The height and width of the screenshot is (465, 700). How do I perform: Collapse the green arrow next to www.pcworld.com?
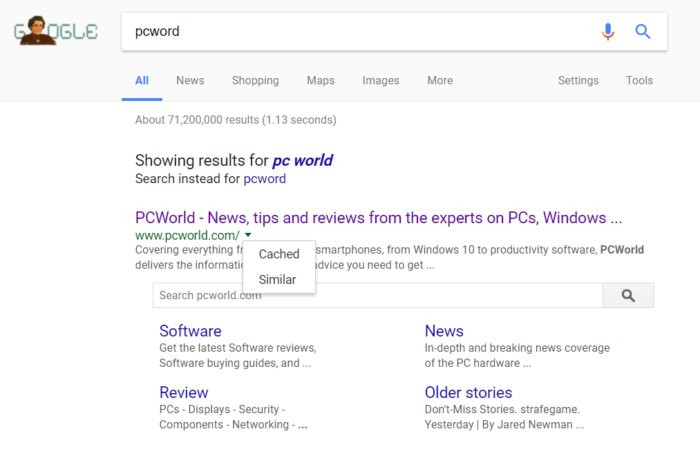click(247, 235)
